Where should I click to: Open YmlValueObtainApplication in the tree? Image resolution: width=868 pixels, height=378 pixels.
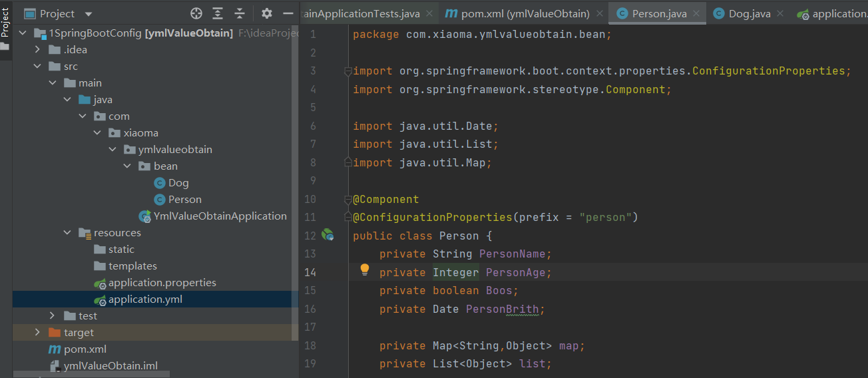click(x=213, y=216)
